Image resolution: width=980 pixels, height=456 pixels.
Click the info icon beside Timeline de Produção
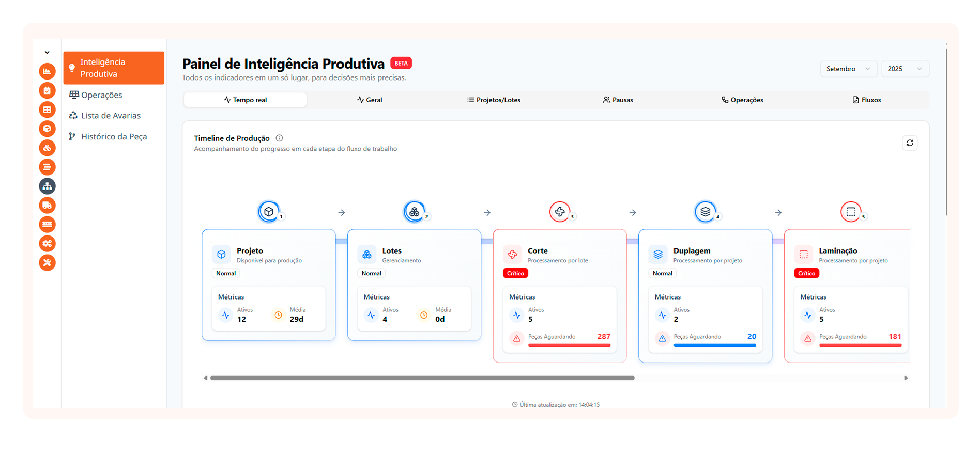coord(279,138)
